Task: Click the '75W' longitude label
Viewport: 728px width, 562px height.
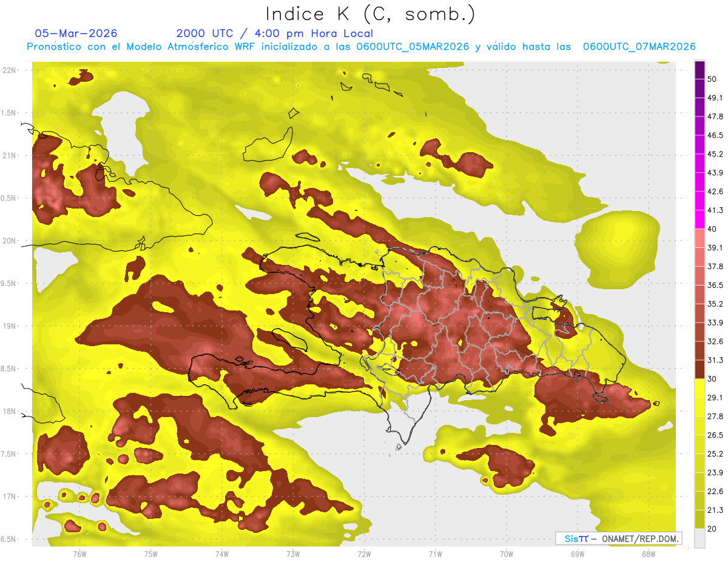Action: click(x=151, y=554)
